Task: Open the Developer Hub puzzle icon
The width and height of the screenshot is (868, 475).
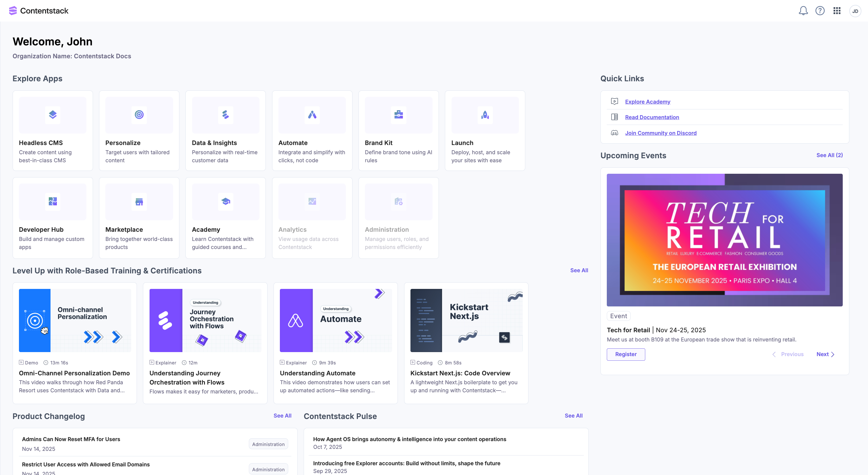Action: [53, 201]
